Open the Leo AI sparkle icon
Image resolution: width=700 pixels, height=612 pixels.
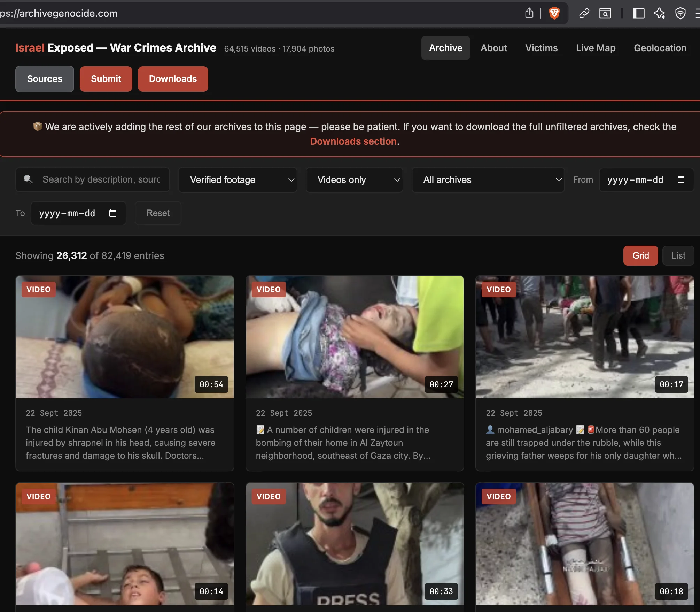[x=659, y=13]
